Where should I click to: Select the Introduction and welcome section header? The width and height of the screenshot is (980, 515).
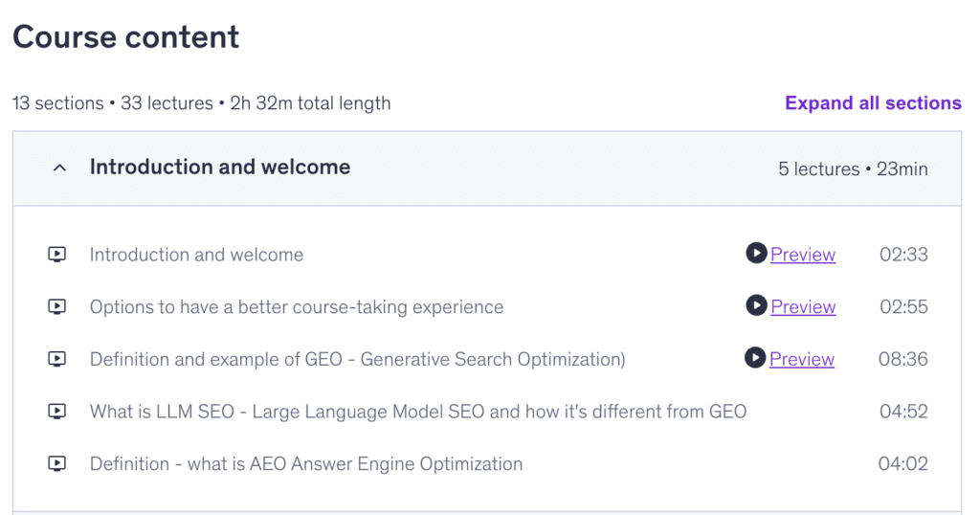220,168
